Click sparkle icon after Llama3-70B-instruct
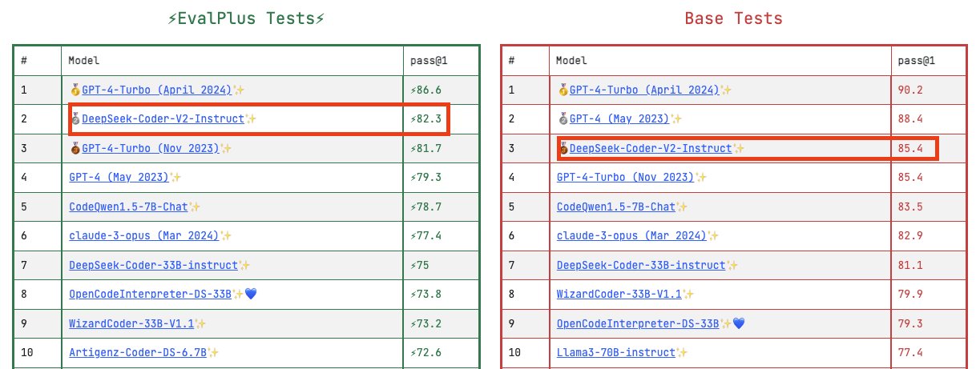 (683, 352)
